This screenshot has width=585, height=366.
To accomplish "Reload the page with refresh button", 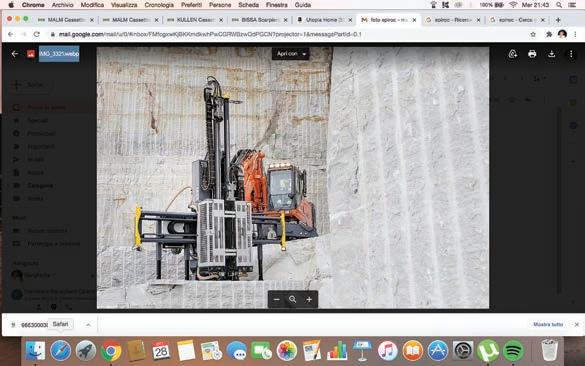I will 37,34.
